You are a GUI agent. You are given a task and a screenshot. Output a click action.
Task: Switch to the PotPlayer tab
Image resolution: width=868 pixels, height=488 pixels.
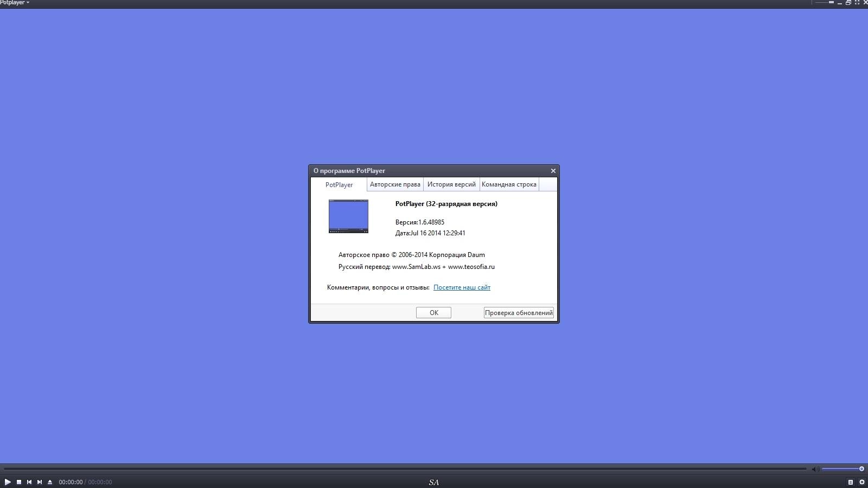coord(339,185)
